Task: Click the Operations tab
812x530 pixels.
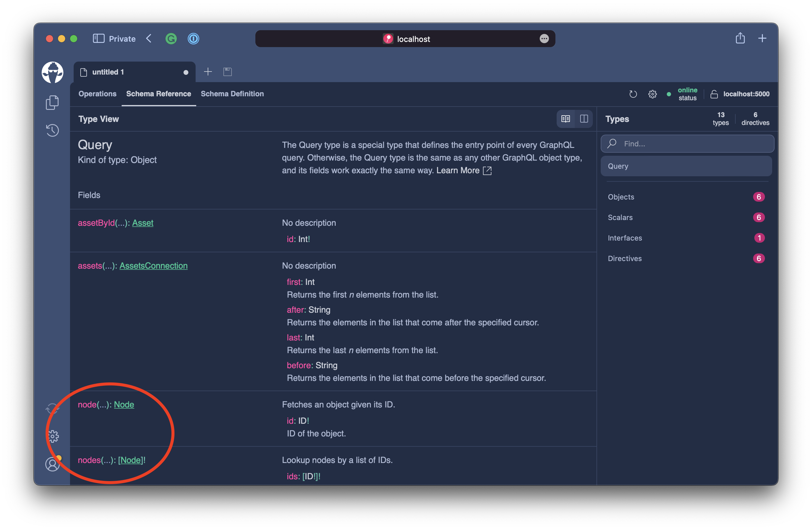Action: 97,94
